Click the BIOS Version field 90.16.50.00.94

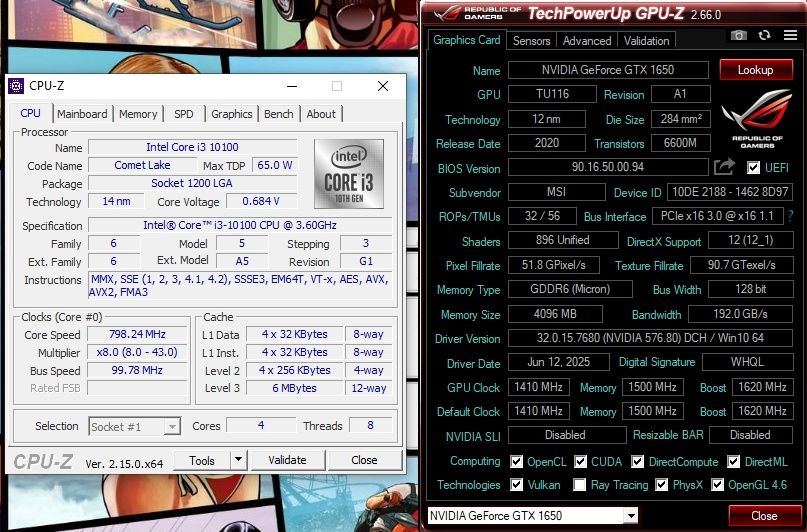tap(608, 167)
